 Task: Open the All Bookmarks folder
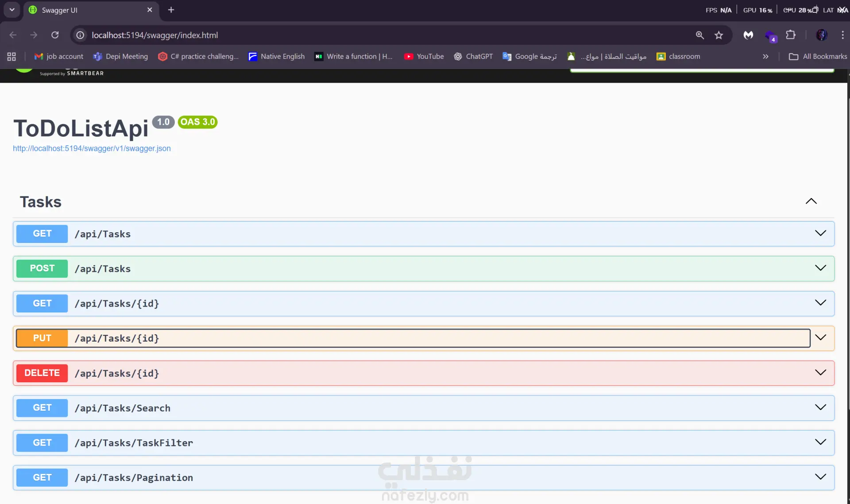coord(818,56)
